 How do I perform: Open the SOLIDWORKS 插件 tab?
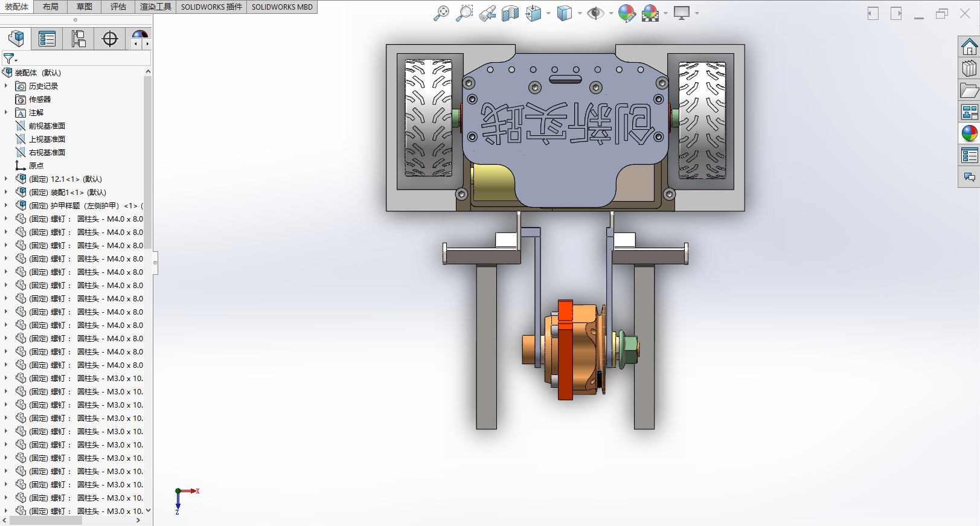(x=211, y=7)
